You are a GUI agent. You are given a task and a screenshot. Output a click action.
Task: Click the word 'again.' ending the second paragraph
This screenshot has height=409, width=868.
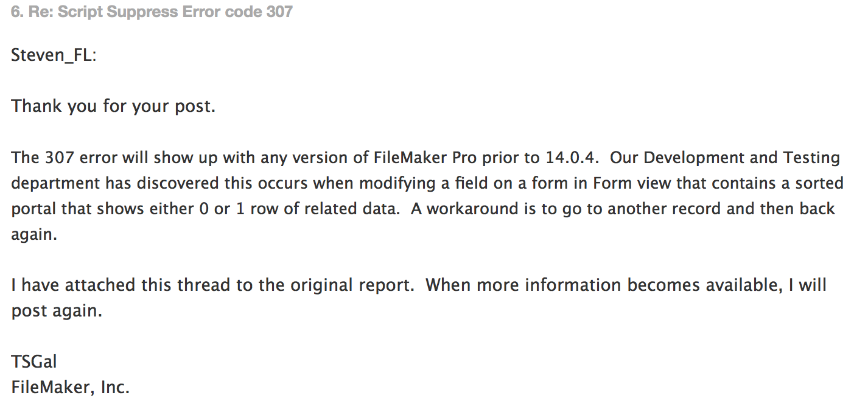34,235
